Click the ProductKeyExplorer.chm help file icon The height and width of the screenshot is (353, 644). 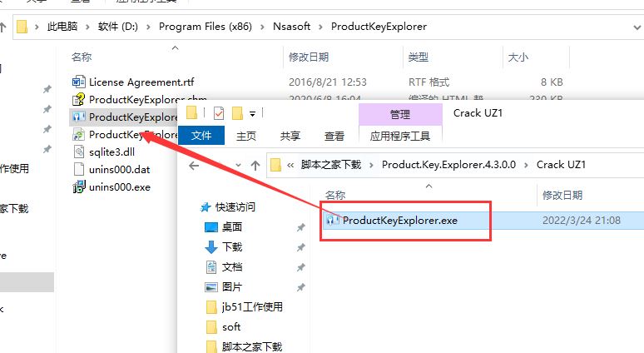click(78, 99)
